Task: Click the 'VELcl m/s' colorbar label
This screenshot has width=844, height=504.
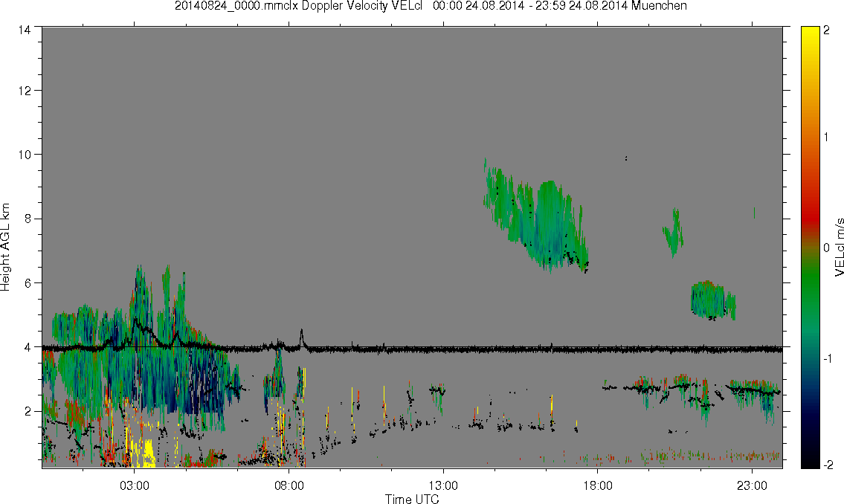Action: (839, 248)
